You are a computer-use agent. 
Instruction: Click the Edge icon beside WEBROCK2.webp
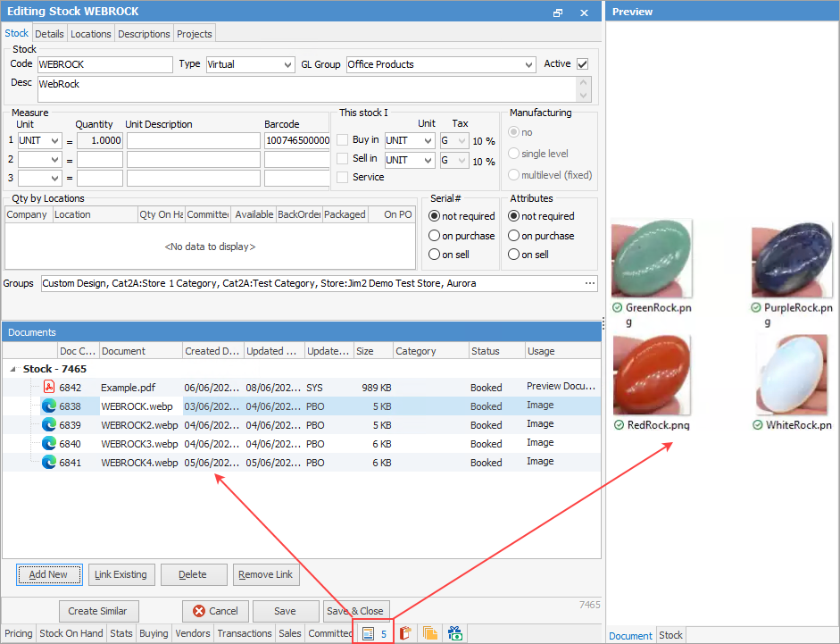coord(50,425)
